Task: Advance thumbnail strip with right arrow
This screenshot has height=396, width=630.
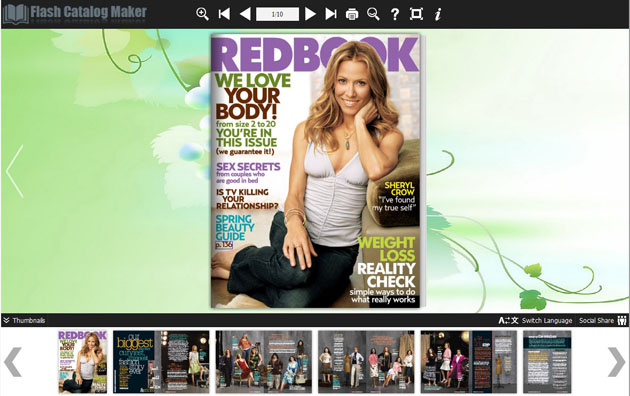Action: pos(617,362)
